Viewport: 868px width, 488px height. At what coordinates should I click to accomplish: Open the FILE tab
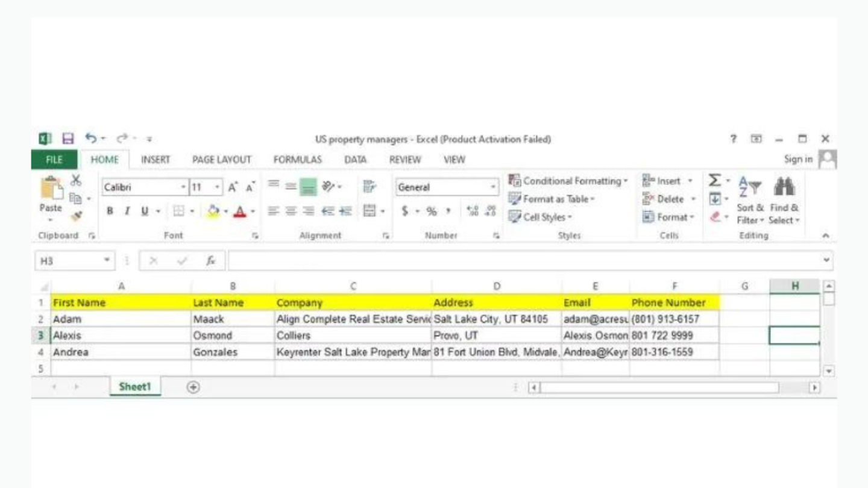coord(54,160)
